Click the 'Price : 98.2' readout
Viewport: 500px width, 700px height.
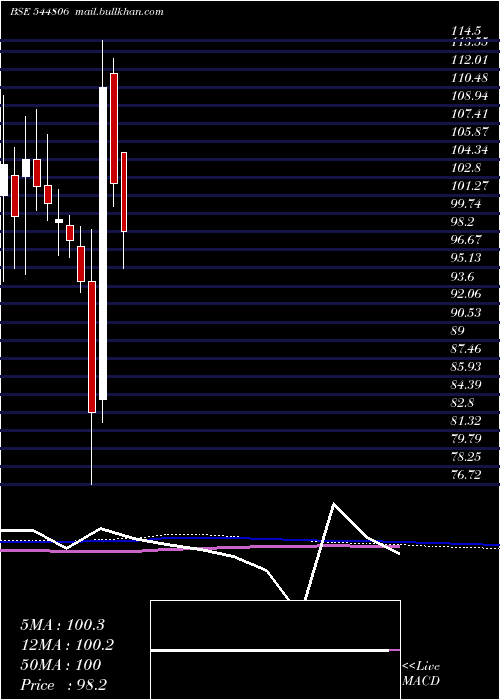coord(63,685)
